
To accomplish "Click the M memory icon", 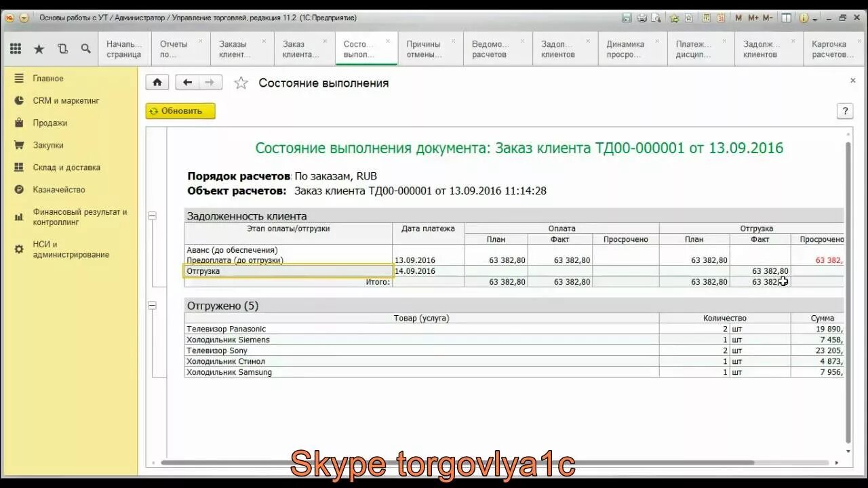I will tap(740, 18).
